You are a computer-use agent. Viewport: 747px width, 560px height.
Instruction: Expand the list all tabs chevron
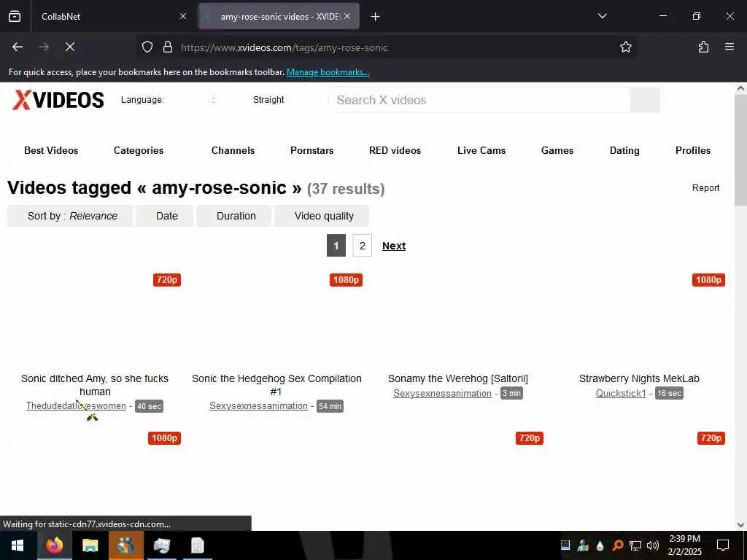click(x=602, y=16)
